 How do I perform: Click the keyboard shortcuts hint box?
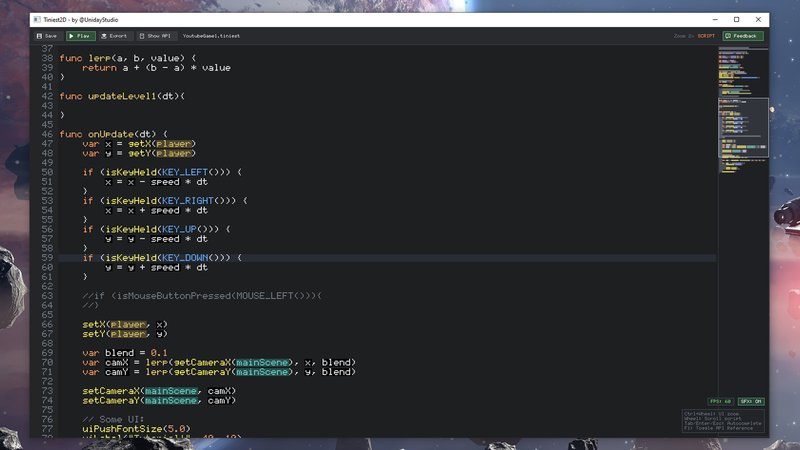tap(723, 421)
